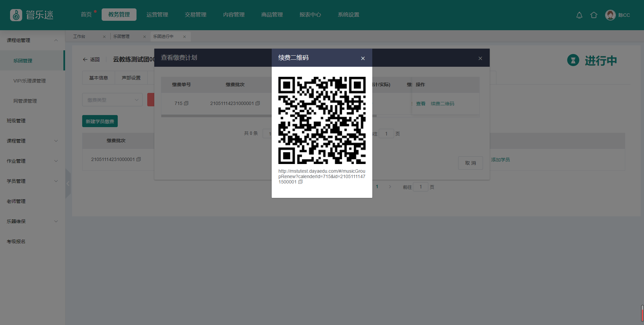Collapse the sidebar with the arrow handle
Screen dimensions: 644x325
pos(68,183)
